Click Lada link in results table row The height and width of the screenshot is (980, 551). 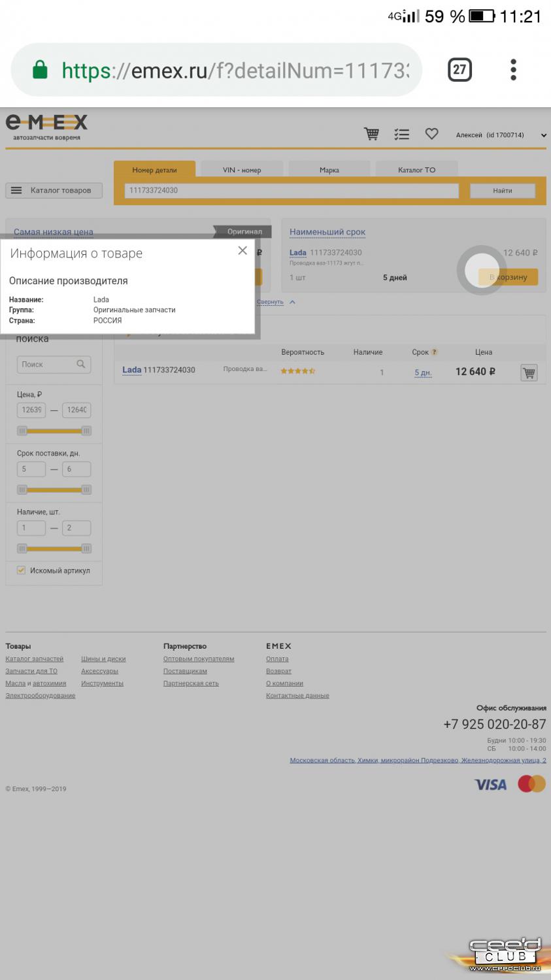pos(132,370)
